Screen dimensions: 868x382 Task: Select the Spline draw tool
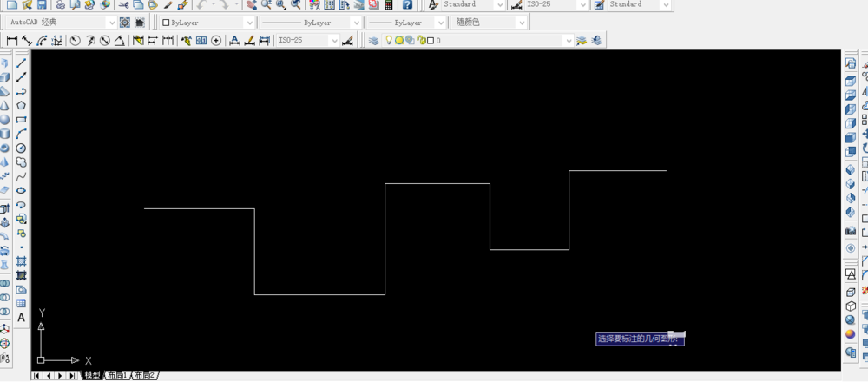tap(21, 176)
